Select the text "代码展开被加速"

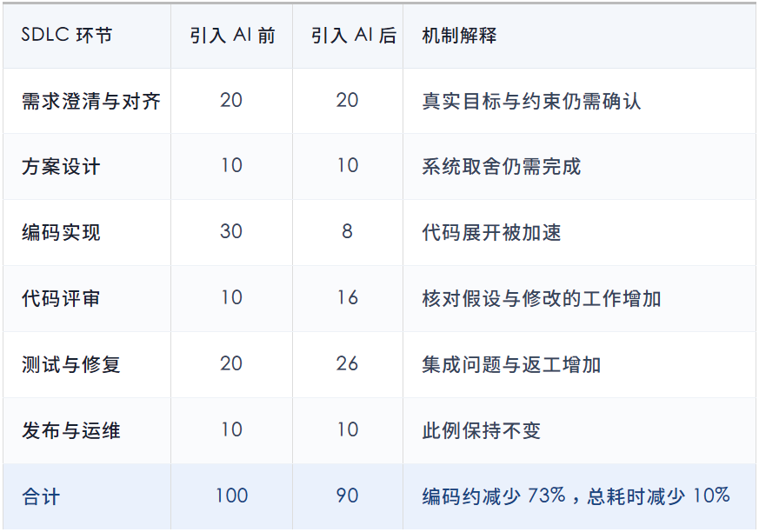coord(492,232)
